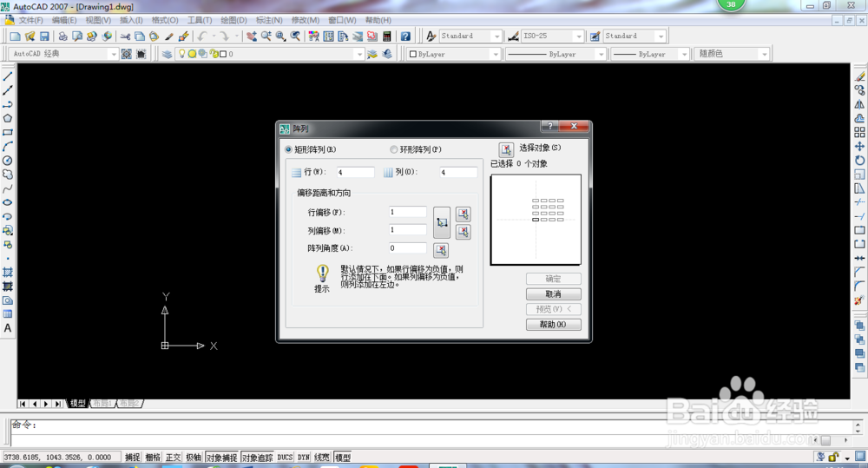This screenshot has height=468, width=868.
Task: Open the Layer Properties Manager icon
Action: 167,54
